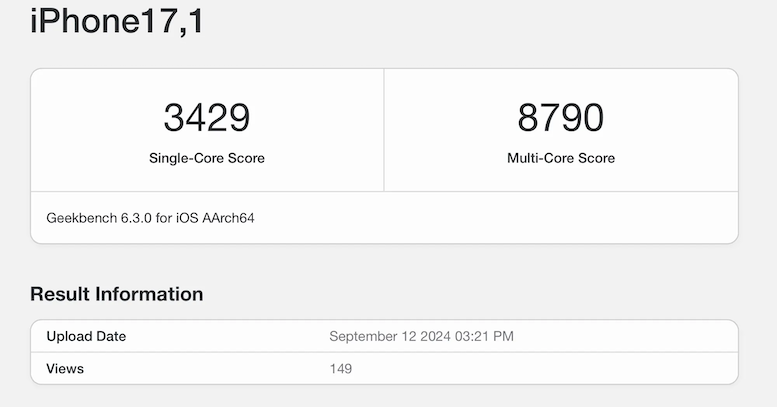This screenshot has width=777, height=407.
Task: Click the Upload Date row label
Action: pyautogui.click(x=86, y=336)
